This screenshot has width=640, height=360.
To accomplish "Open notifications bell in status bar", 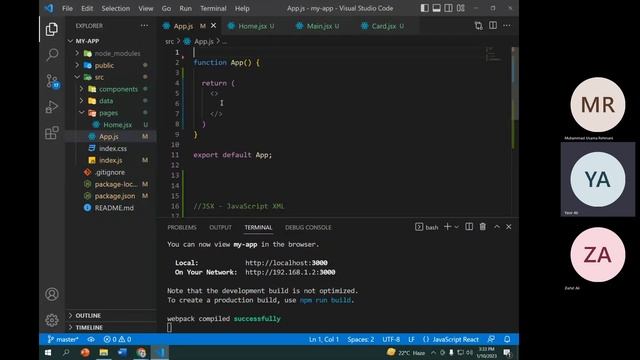I will click(507, 339).
